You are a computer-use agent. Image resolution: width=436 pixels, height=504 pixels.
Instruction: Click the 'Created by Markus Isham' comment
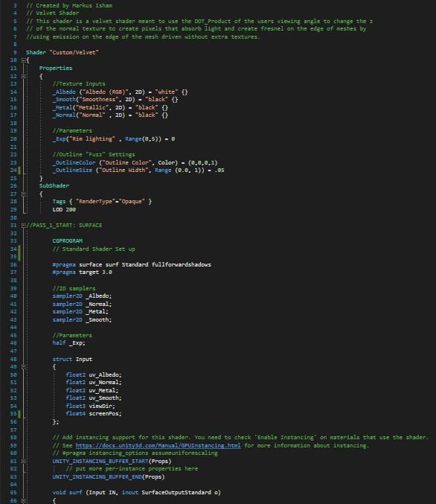[x=69, y=5]
